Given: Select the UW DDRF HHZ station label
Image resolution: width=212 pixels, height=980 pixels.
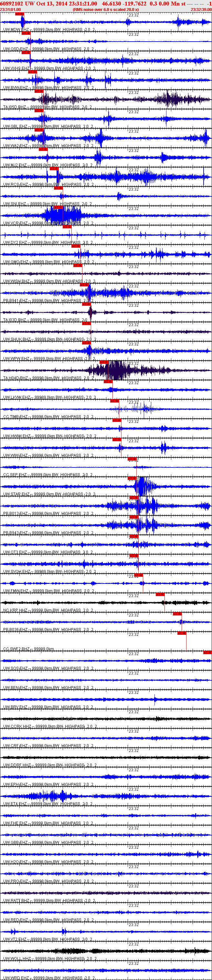Looking at the screenshot, I should tap(17, 765).
